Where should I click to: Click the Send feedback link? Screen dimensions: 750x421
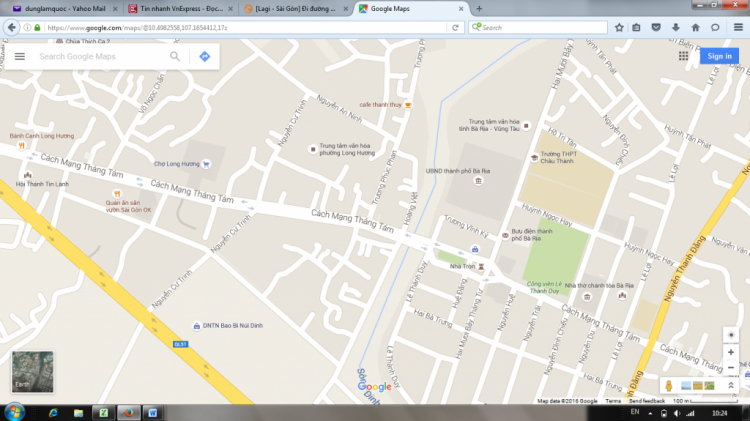(x=647, y=401)
